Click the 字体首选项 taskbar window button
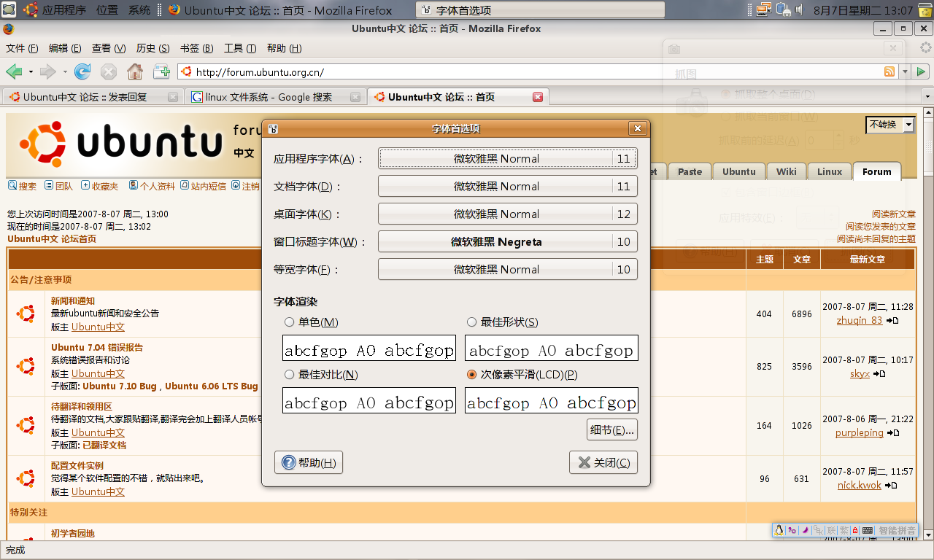 (x=541, y=10)
